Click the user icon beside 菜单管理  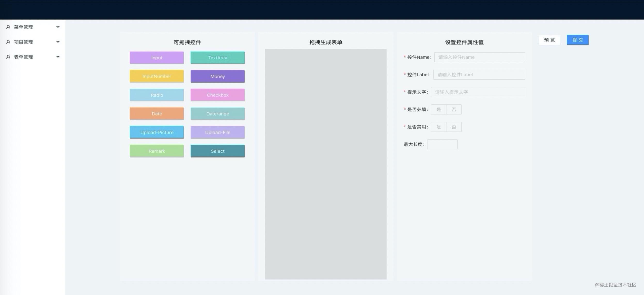[x=8, y=27]
